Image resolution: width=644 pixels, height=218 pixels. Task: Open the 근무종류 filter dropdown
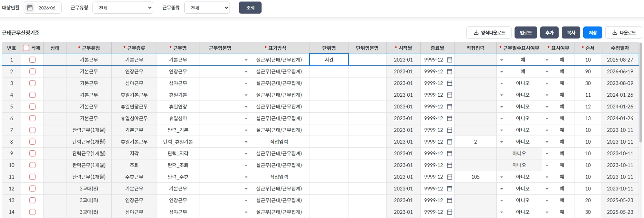[207, 8]
